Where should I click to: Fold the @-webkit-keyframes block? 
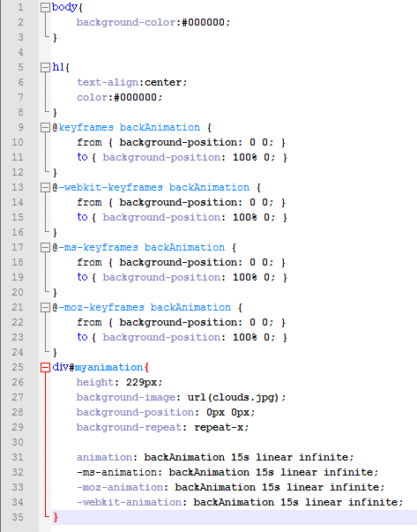[x=45, y=188]
